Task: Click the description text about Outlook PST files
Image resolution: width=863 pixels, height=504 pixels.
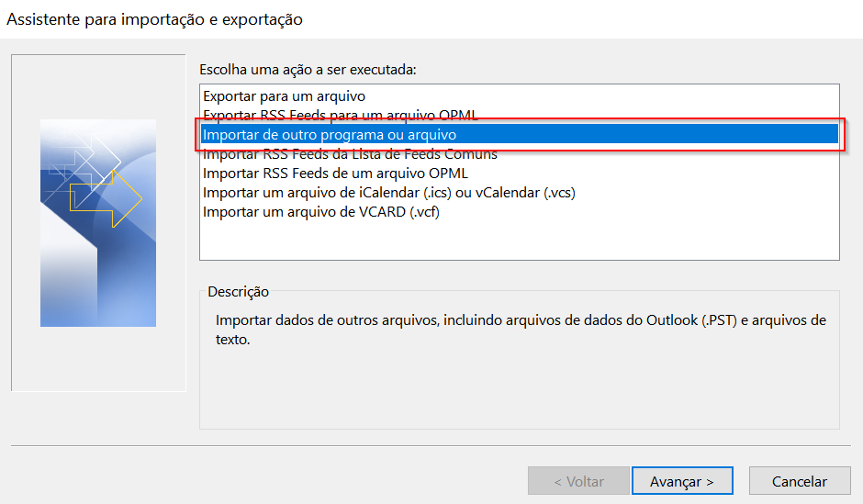Action: pos(521,330)
